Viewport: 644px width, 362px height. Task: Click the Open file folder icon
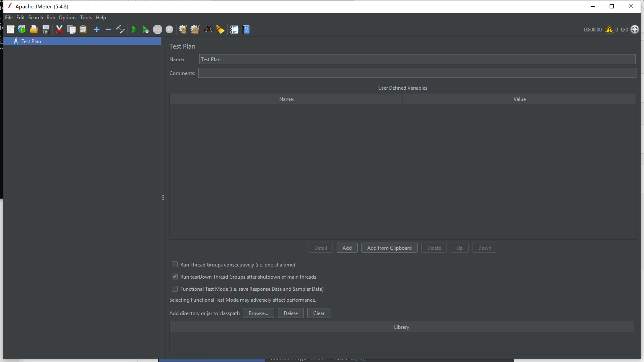pos(34,29)
